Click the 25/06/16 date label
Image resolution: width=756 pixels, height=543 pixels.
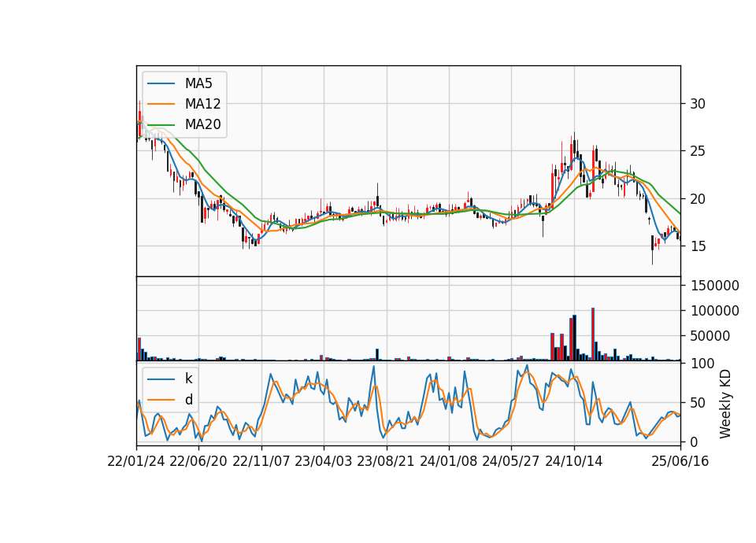coord(680,461)
